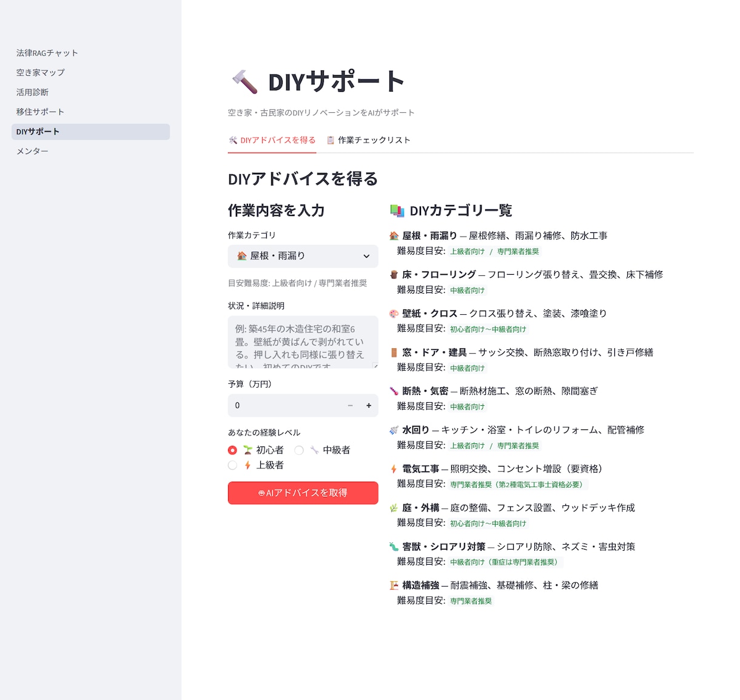Click the bug icon for 害獣・シロアリ対策
The image size is (740, 700).
[394, 547]
